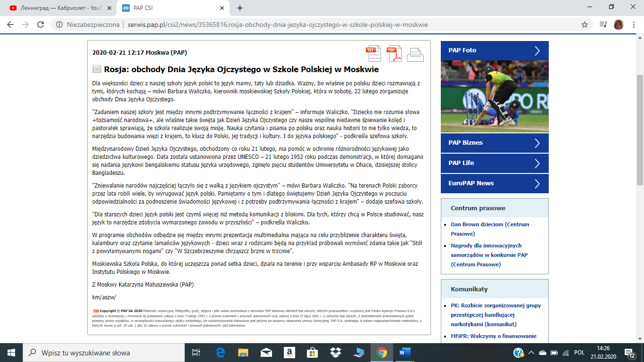Click the cricket photo thumbnail

[495, 96]
